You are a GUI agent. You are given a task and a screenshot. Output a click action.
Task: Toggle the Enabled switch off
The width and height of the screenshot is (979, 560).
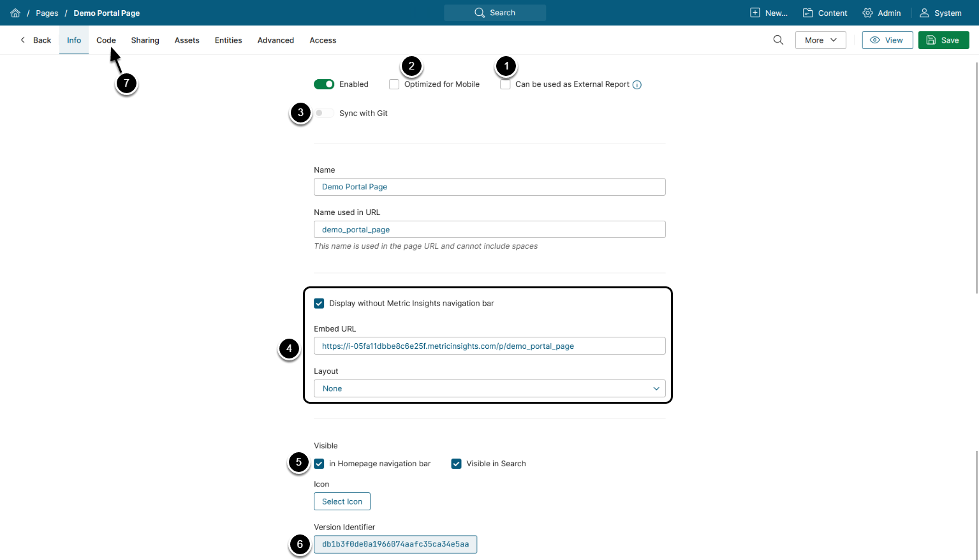(x=324, y=84)
